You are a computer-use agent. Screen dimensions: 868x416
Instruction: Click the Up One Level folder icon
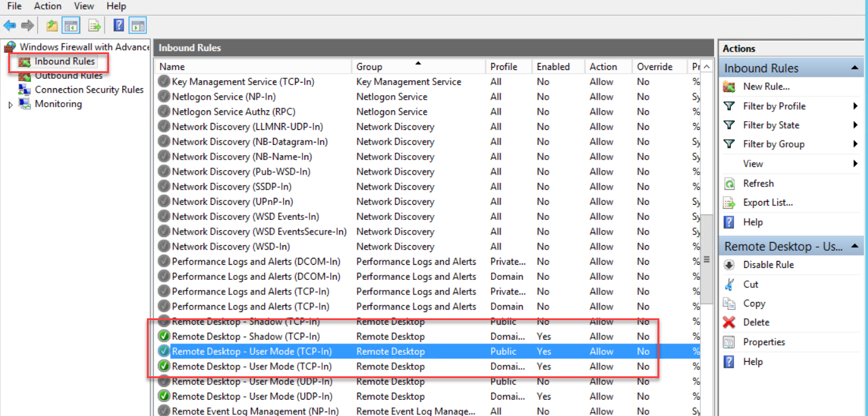[x=52, y=26]
